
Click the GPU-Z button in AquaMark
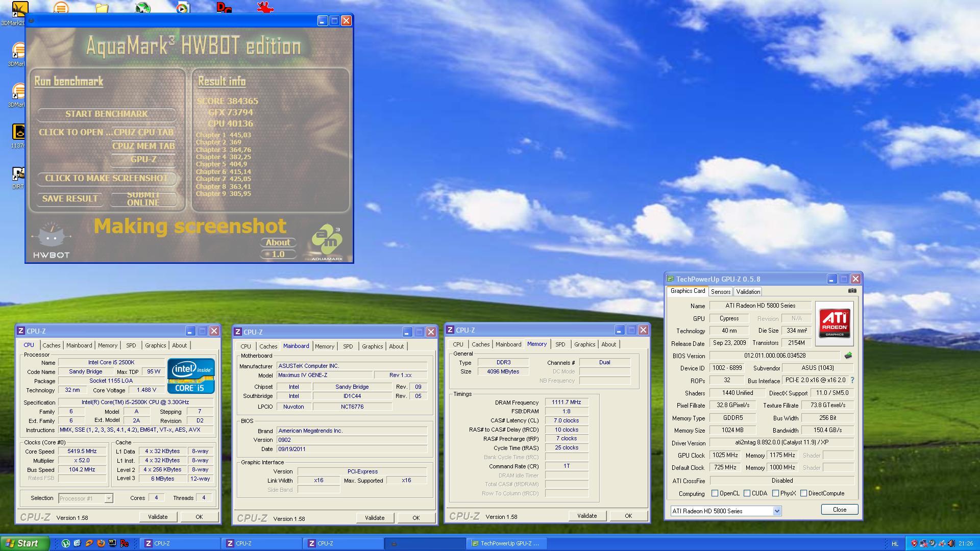[x=143, y=159]
